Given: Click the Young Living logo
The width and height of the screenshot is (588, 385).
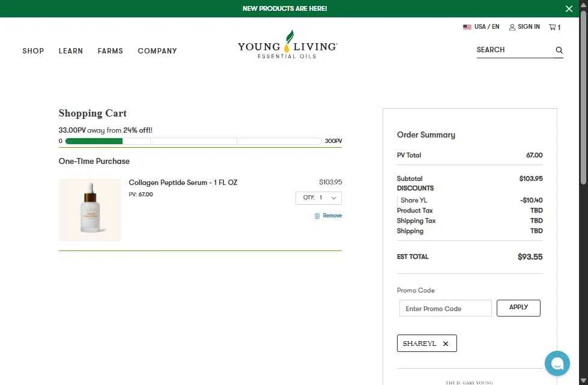Looking at the screenshot, I should (287, 44).
